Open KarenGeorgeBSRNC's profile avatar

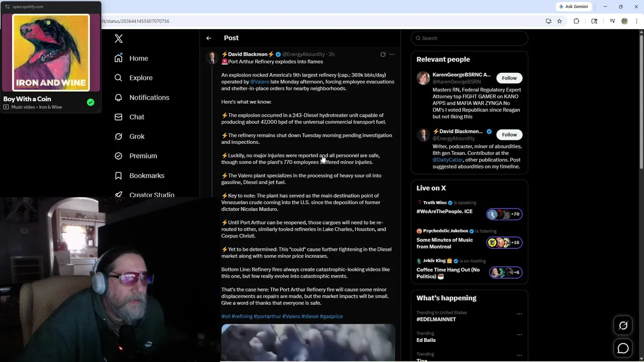pos(423,78)
